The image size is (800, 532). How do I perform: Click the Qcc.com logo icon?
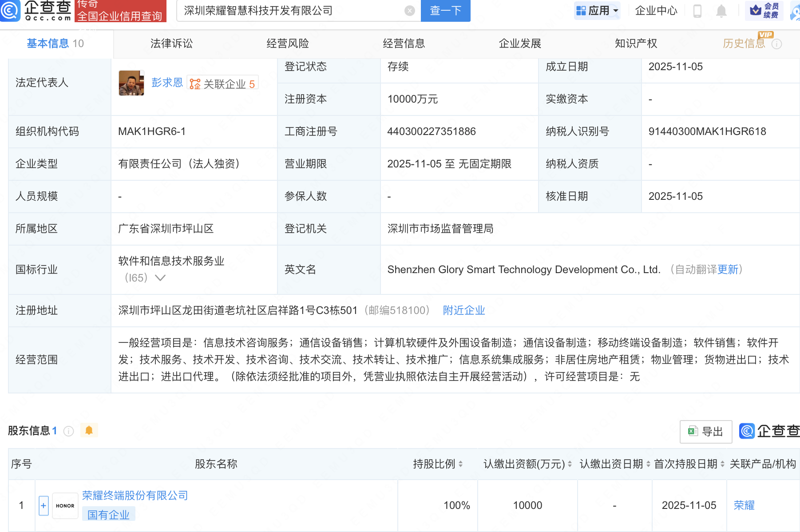[x=10, y=11]
